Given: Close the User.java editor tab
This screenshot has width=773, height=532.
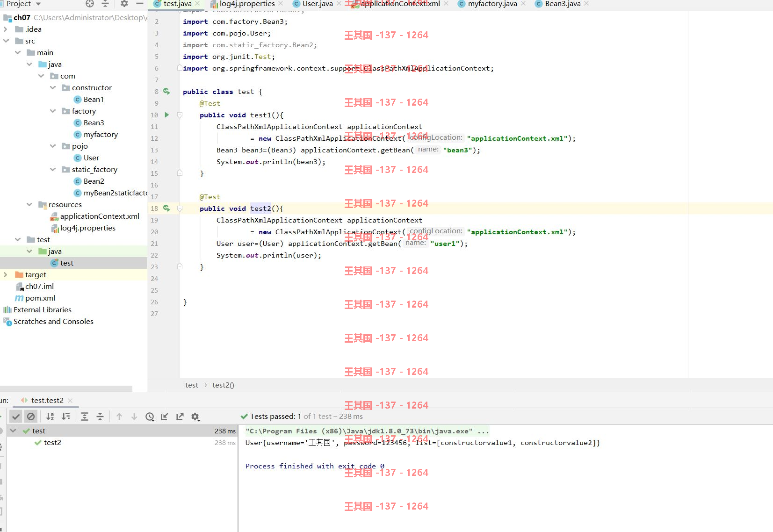Looking at the screenshot, I should click(339, 4).
